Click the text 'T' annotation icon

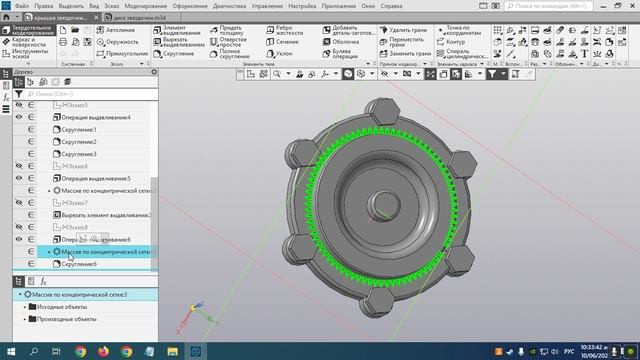[x=584, y=53]
